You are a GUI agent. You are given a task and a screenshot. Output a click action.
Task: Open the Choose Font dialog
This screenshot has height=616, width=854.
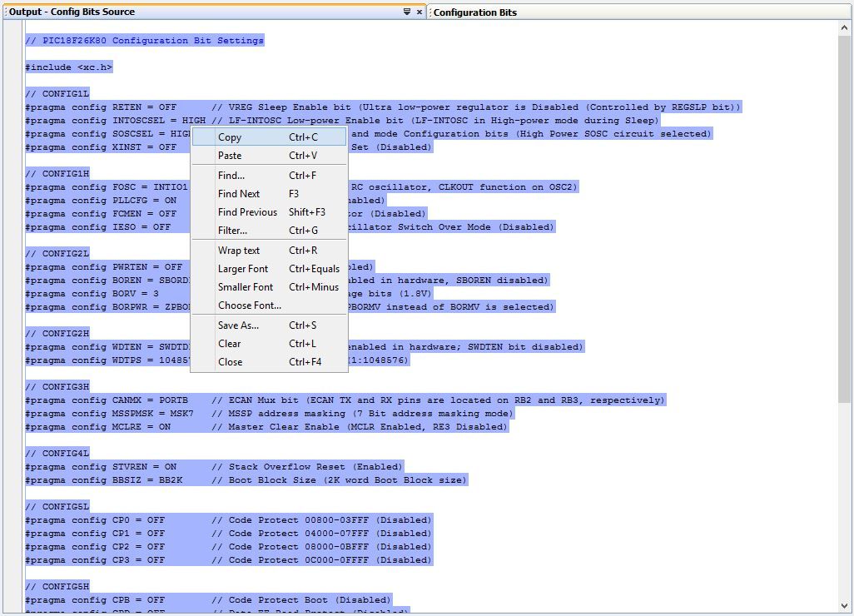click(x=250, y=306)
